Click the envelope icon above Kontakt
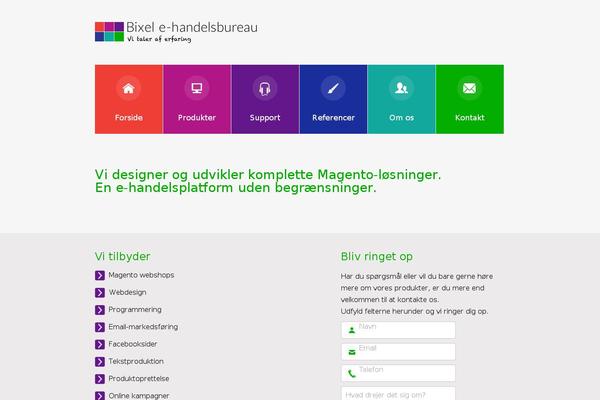Image resolution: width=600 pixels, height=400 pixels. [x=469, y=88]
